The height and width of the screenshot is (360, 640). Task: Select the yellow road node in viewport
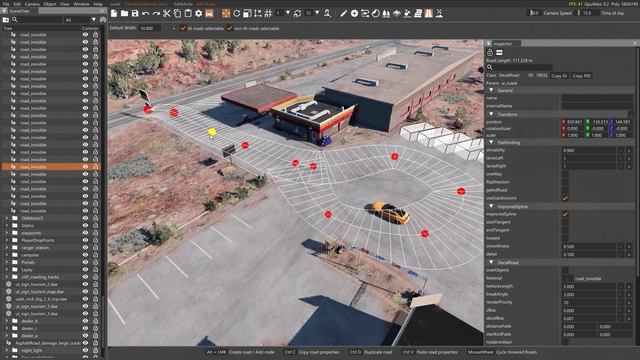click(x=212, y=132)
